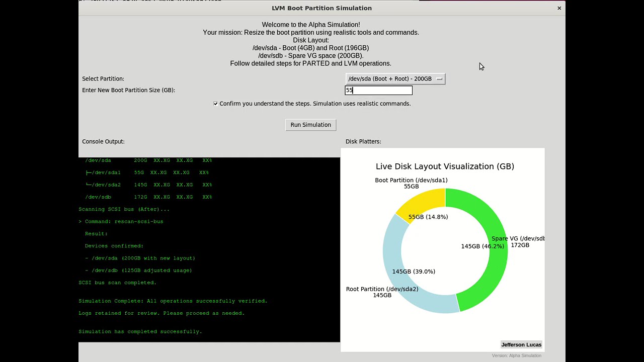Click the Jefferson Lucas label
The height and width of the screenshot is (362, 644).
point(521,345)
